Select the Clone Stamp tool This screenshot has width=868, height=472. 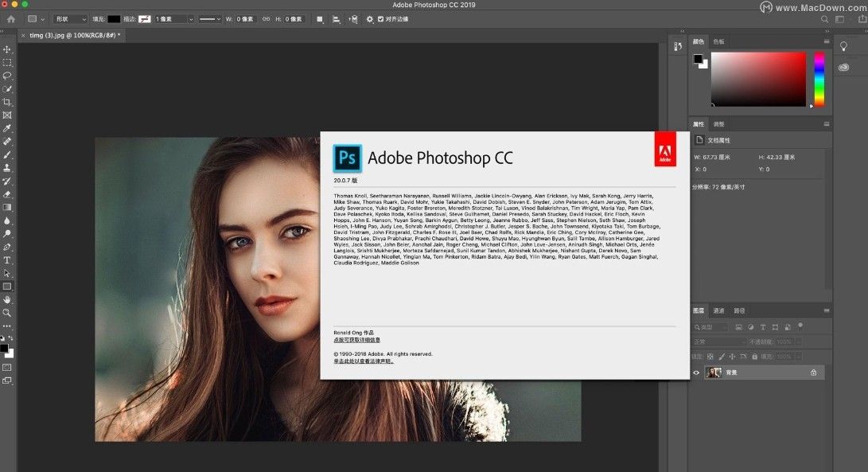coord(7,168)
